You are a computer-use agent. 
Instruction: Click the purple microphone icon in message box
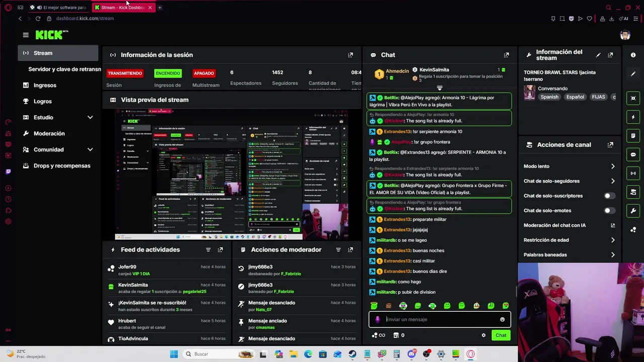(377, 319)
